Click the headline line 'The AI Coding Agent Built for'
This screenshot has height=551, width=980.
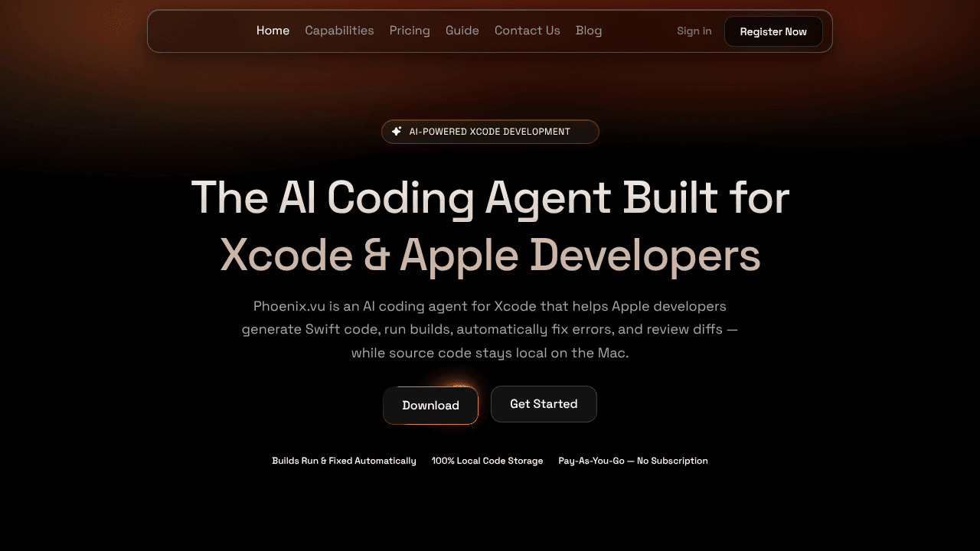coord(490,197)
